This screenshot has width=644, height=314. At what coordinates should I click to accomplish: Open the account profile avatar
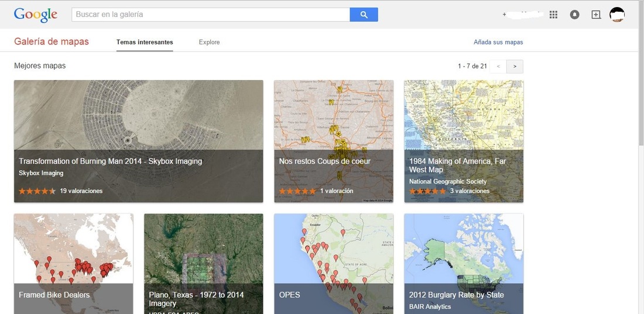click(x=617, y=15)
